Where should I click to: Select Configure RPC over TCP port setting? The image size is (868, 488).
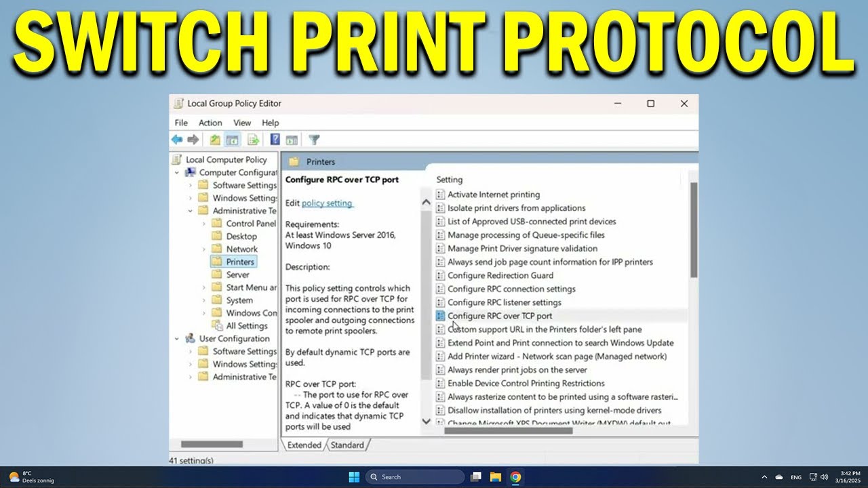click(500, 316)
